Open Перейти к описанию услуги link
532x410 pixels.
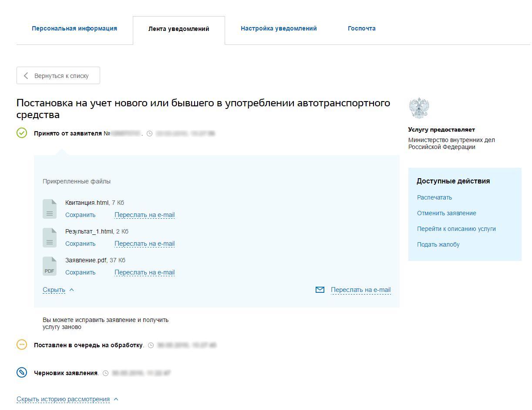pos(456,229)
